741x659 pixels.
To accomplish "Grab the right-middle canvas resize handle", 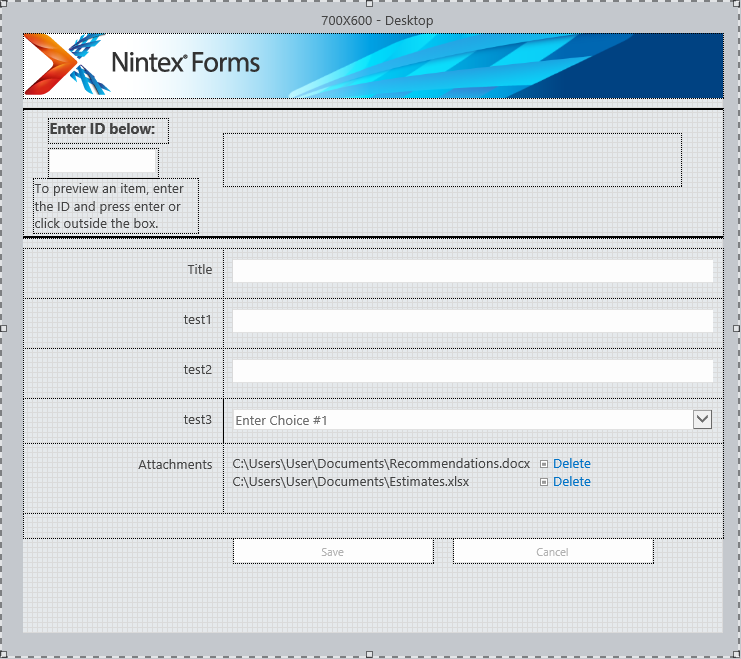I will (736, 328).
